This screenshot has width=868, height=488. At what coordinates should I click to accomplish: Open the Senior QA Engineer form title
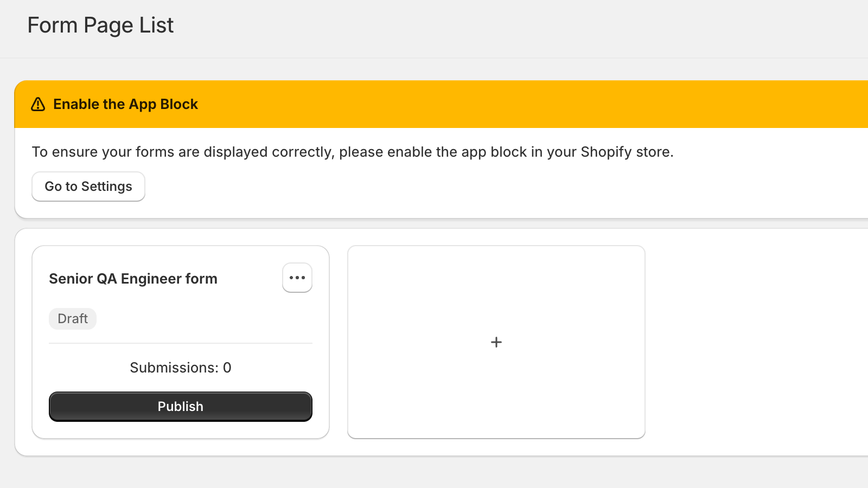click(x=133, y=279)
